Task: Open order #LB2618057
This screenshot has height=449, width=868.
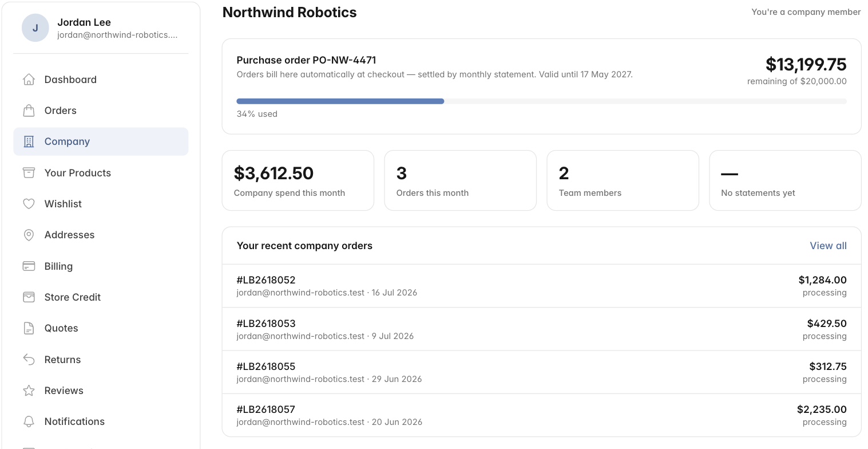Action: (541, 415)
